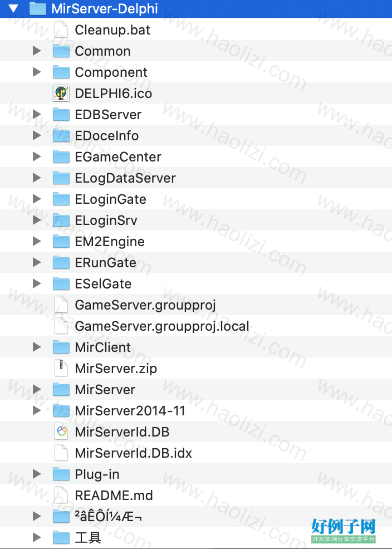Viewport: 392px width, 549px height.
Task: Select the MirServer-Delphi root folder name
Action: tap(105, 9)
